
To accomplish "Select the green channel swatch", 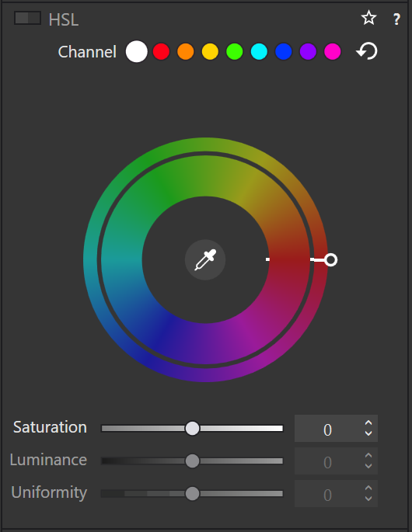I will pyautogui.click(x=234, y=51).
